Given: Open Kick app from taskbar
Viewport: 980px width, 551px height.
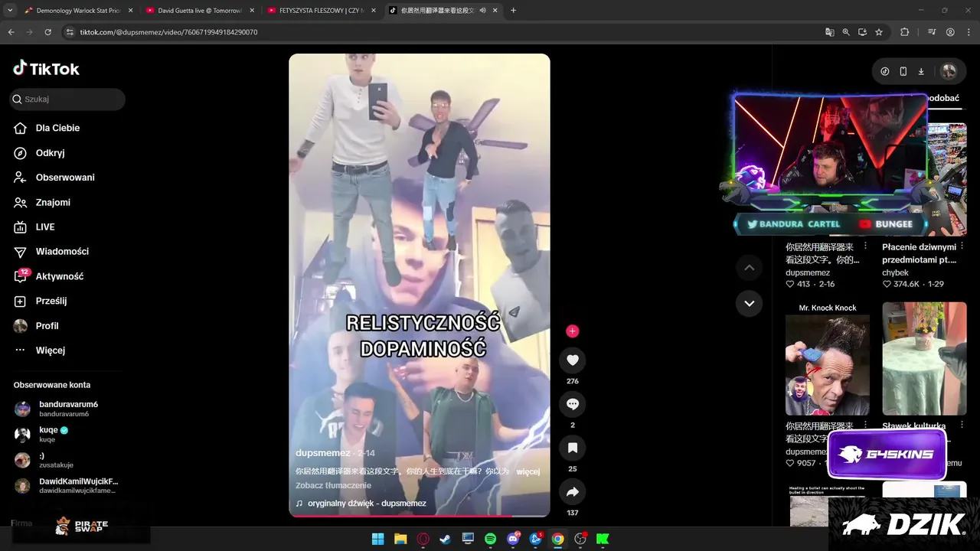Looking at the screenshot, I should coord(603,539).
